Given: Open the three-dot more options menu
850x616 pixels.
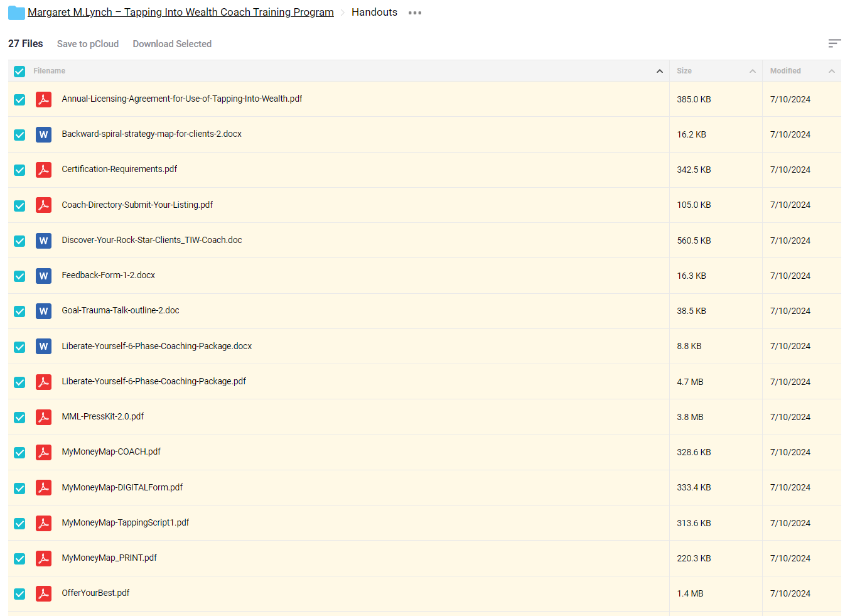Looking at the screenshot, I should [x=415, y=13].
